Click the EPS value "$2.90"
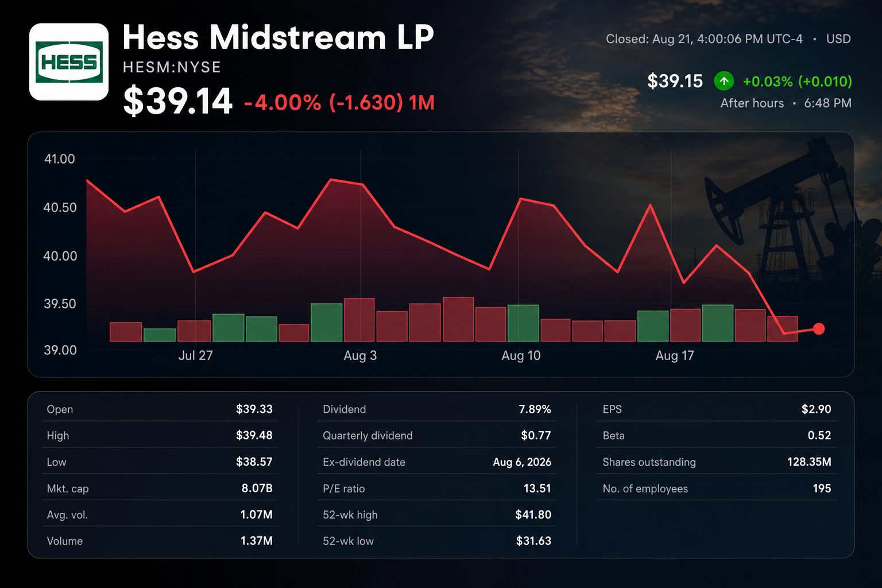The width and height of the screenshot is (882, 588). coord(817,409)
